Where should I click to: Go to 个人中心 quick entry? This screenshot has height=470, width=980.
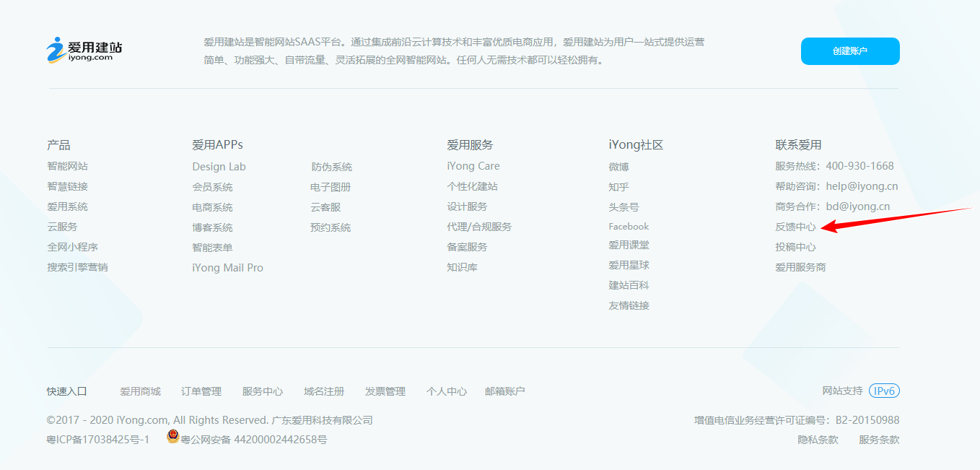pyautogui.click(x=447, y=391)
